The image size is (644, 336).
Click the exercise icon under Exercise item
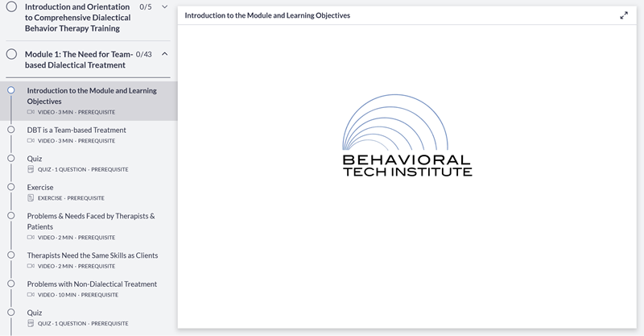[31, 198]
